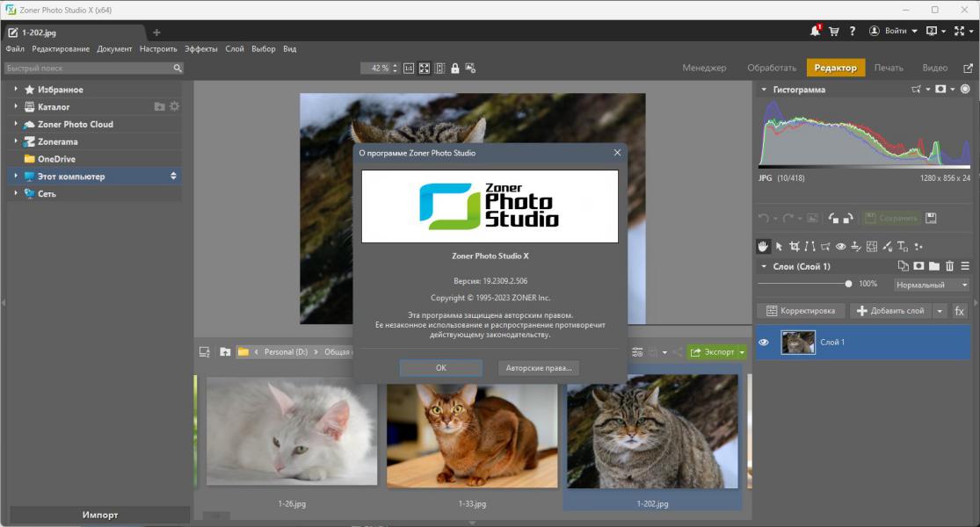This screenshot has height=527, width=980.
Task: Click OK in the About dialog
Action: 441,368
